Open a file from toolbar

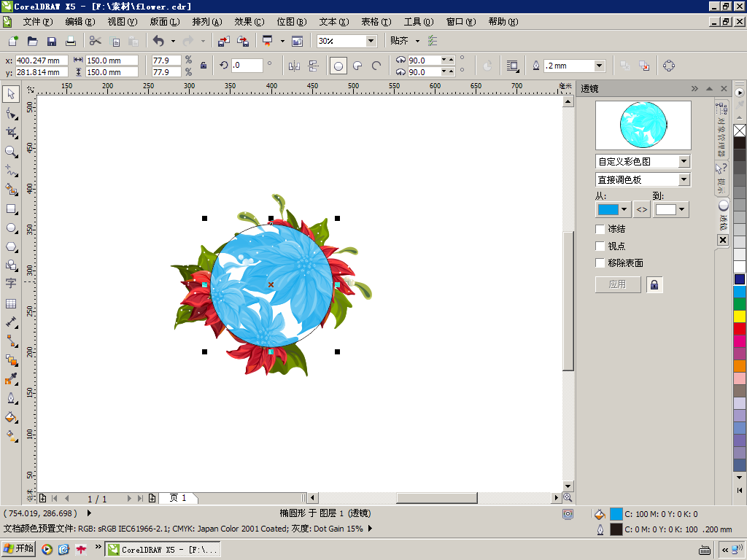(32, 41)
